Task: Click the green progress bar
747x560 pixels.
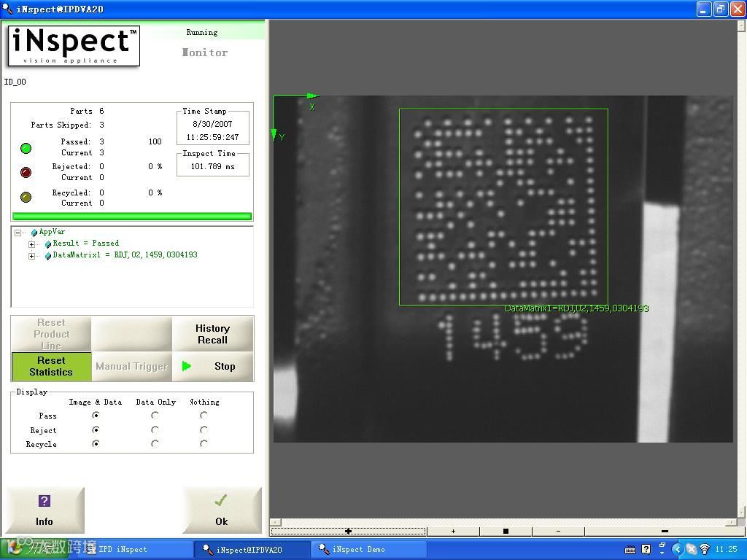Action: [132, 216]
